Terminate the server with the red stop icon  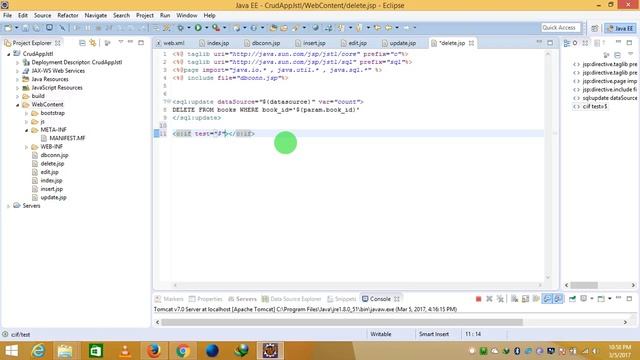[x=478, y=299]
